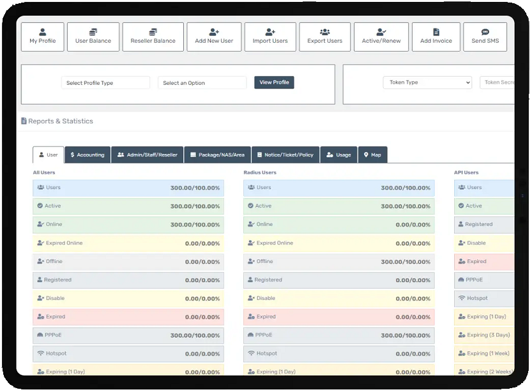The height and width of the screenshot is (392, 532).
Task: Select the Map tab
Action: point(372,155)
